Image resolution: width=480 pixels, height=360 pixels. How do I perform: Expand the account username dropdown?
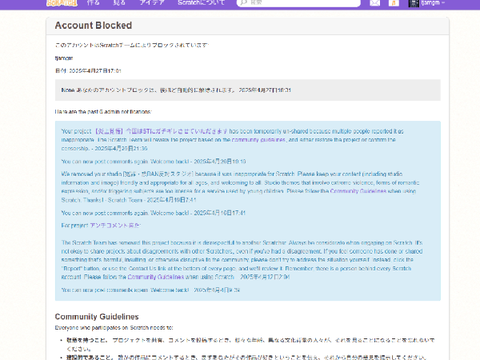432,3
